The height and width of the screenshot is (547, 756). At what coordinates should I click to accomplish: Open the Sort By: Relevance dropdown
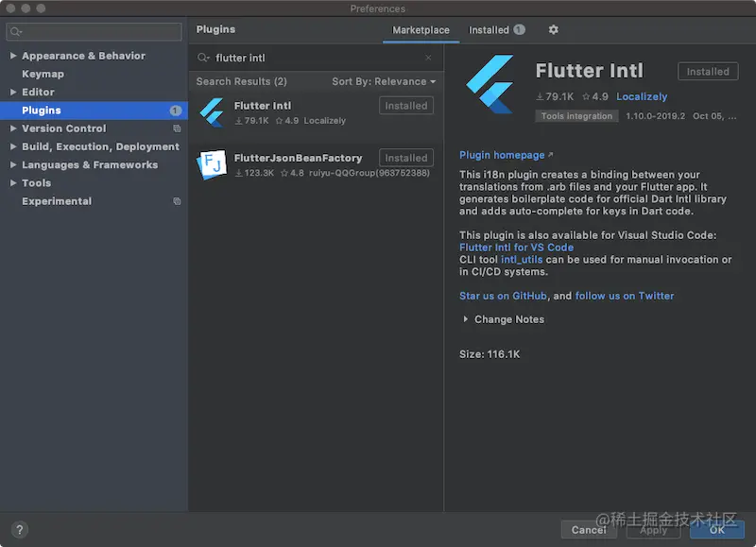tap(384, 81)
